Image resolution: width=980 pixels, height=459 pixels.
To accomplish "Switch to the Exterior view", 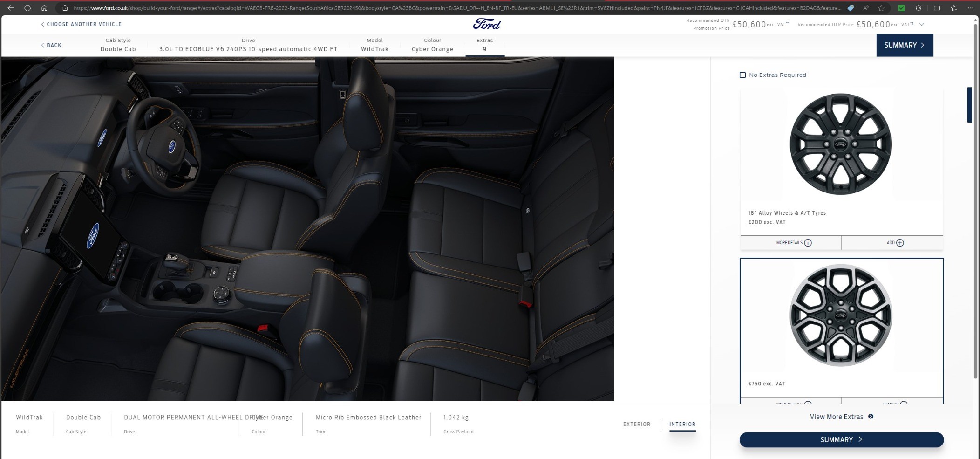I will click(x=637, y=424).
